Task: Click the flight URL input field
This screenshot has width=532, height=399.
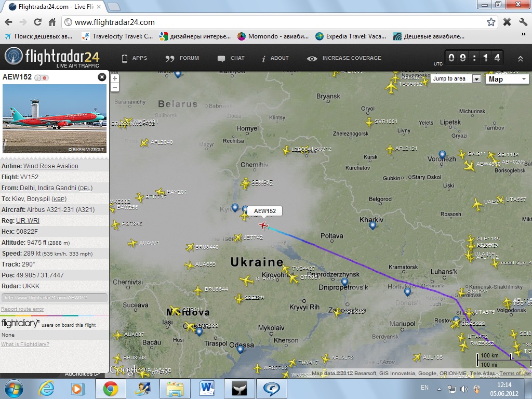Action: point(54,298)
